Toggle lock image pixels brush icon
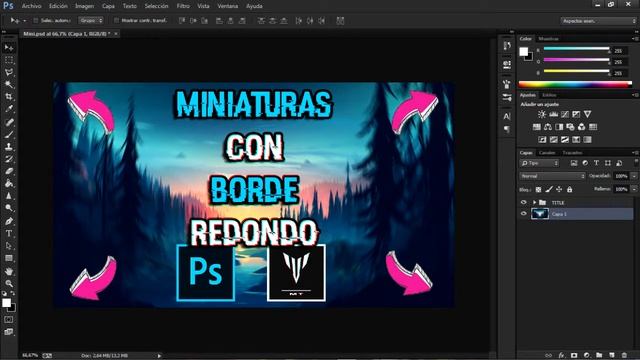The width and height of the screenshot is (640, 360). (x=549, y=189)
